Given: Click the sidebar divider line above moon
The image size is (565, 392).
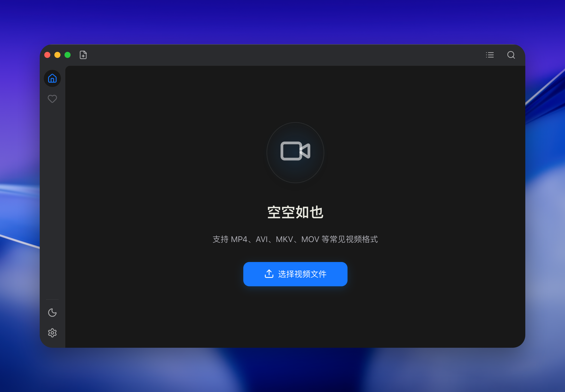Looking at the screenshot, I should pyautogui.click(x=52, y=300).
